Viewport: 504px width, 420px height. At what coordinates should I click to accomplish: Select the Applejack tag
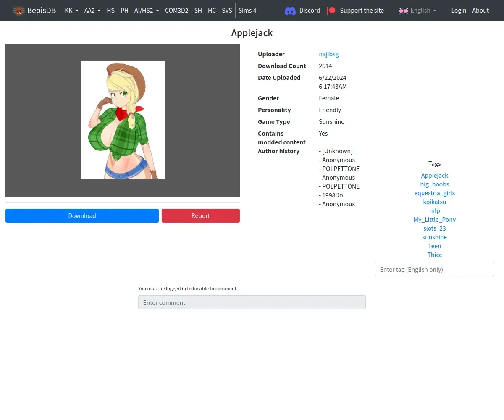coord(435,176)
